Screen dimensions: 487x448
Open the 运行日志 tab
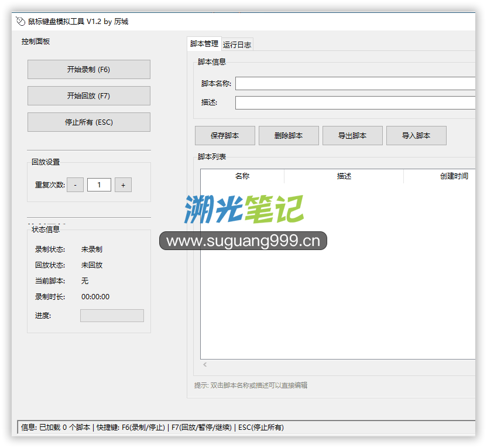[237, 45]
